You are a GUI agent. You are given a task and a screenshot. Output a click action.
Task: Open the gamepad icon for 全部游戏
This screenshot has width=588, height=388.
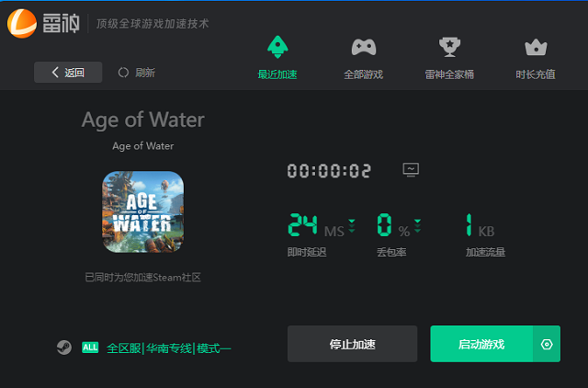pos(364,47)
